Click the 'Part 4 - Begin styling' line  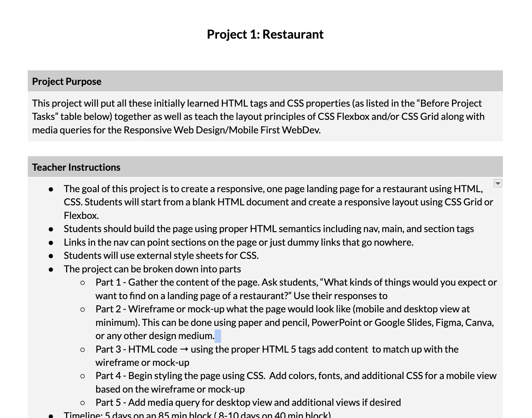[x=296, y=376]
